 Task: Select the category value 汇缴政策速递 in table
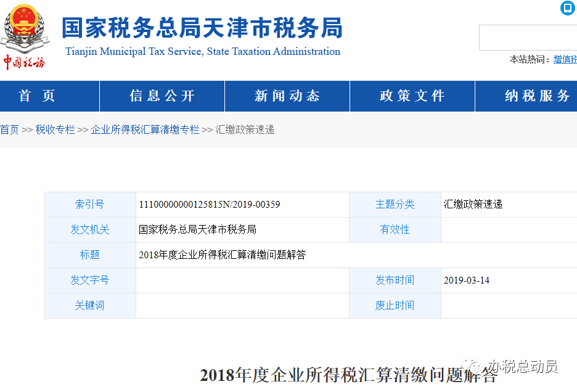click(473, 204)
